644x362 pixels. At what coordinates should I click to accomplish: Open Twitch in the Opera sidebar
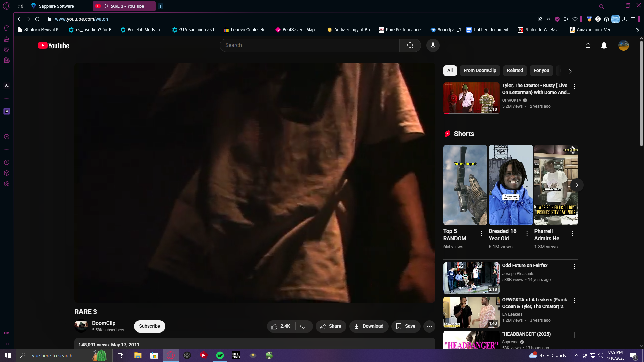coord(7,111)
